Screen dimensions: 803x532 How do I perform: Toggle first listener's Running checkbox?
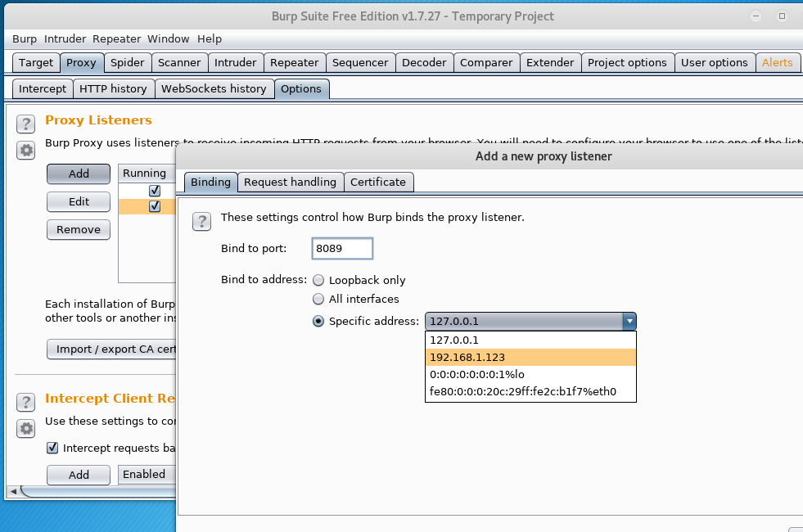tap(155, 191)
